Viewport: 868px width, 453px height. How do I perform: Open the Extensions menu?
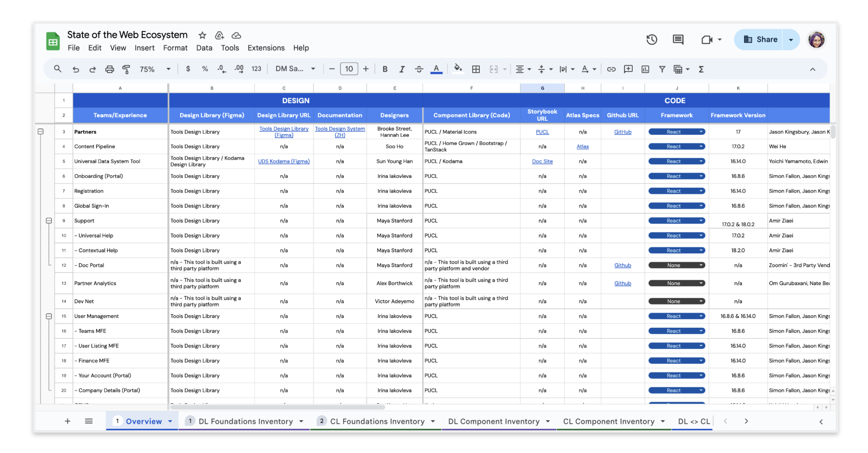(x=266, y=48)
